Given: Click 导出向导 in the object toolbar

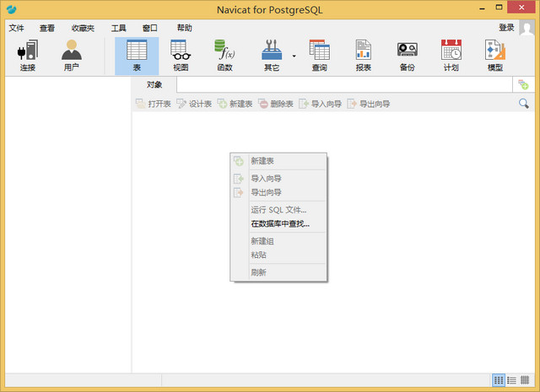Looking at the screenshot, I should pos(368,104).
